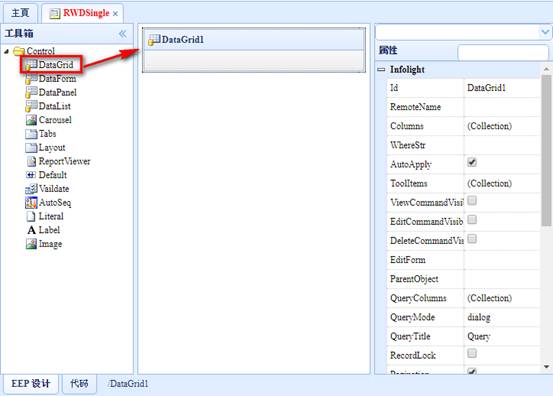
Task: Click the property grid scrollbar thumb
Action: coord(546,150)
